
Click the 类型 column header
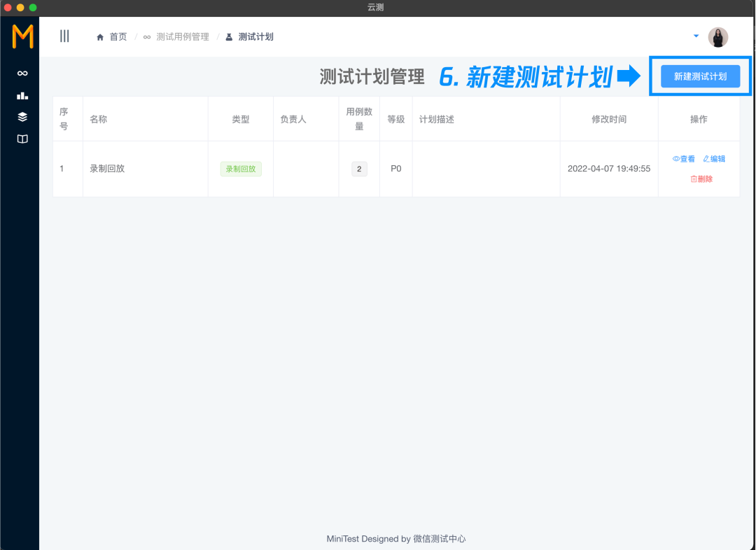tap(241, 119)
